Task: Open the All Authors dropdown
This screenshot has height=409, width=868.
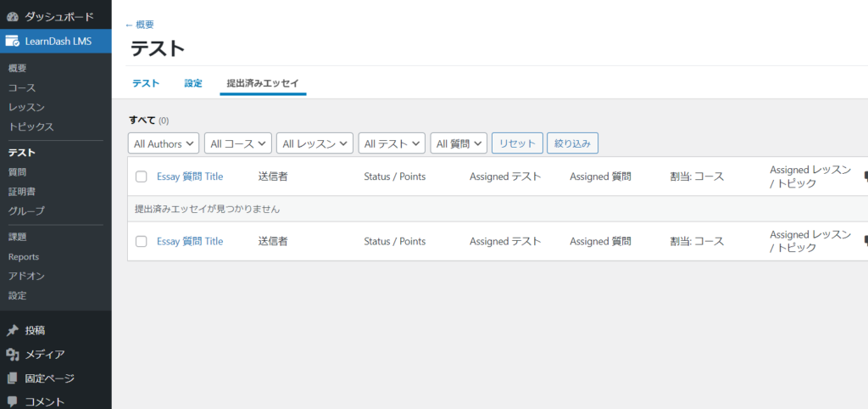Action: tap(164, 143)
